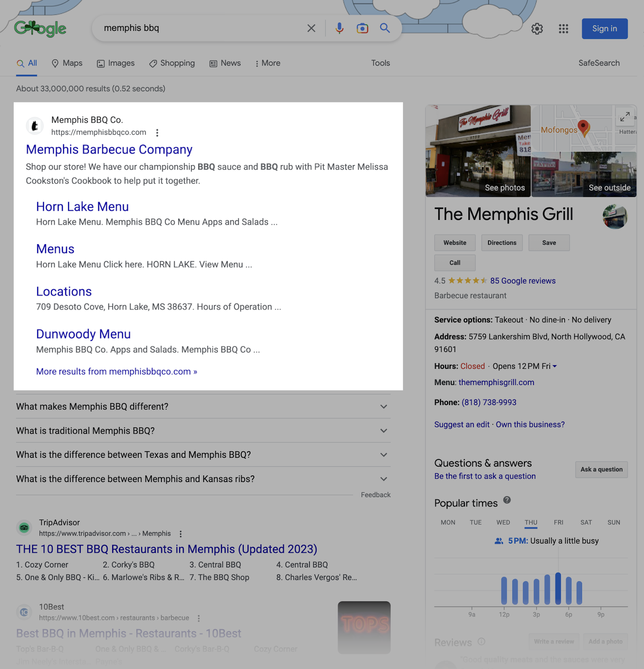The image size is (644, 669).
Task: Start voice search with microphone icon
Action: coord(340,28)
